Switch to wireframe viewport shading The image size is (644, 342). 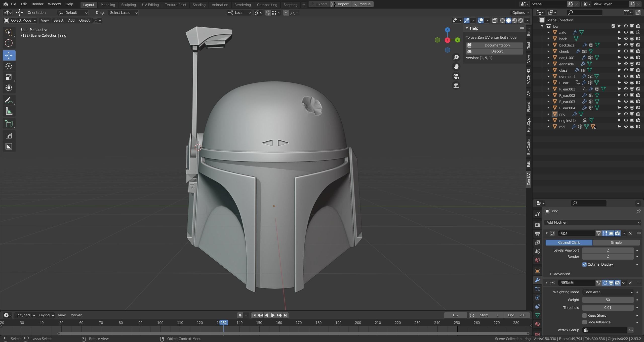(502, 21)
